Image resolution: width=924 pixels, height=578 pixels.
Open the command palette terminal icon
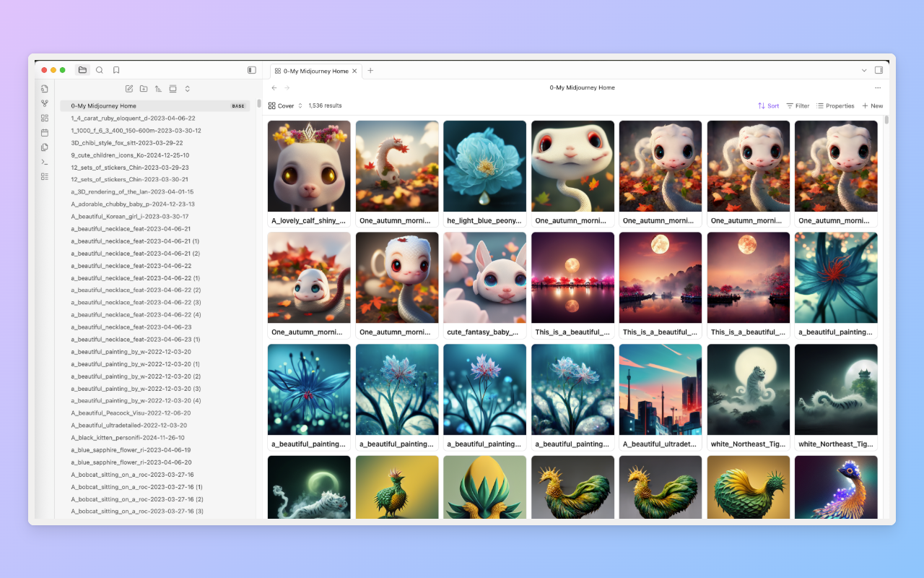point(45,162)
